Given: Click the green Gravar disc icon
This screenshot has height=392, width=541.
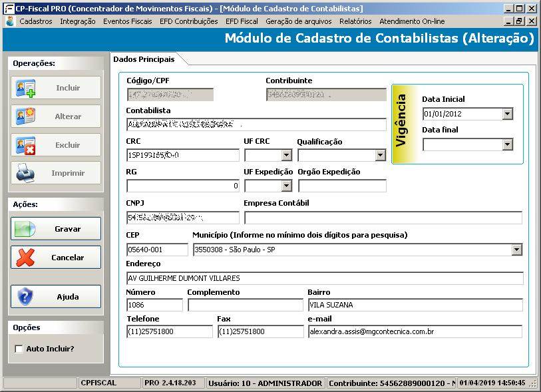Looking at the screenshot, I should coord(25,229).
